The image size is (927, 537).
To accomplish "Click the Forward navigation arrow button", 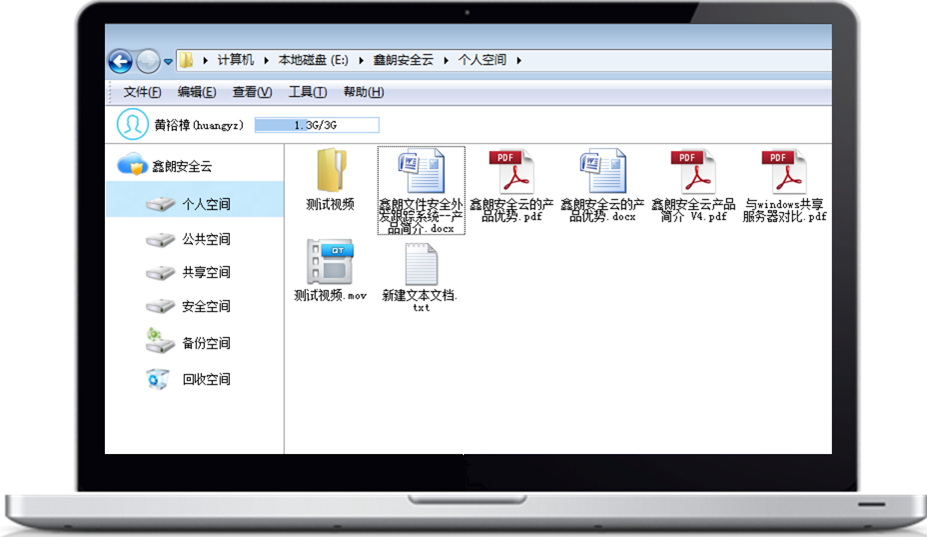I will click(148, 62).
